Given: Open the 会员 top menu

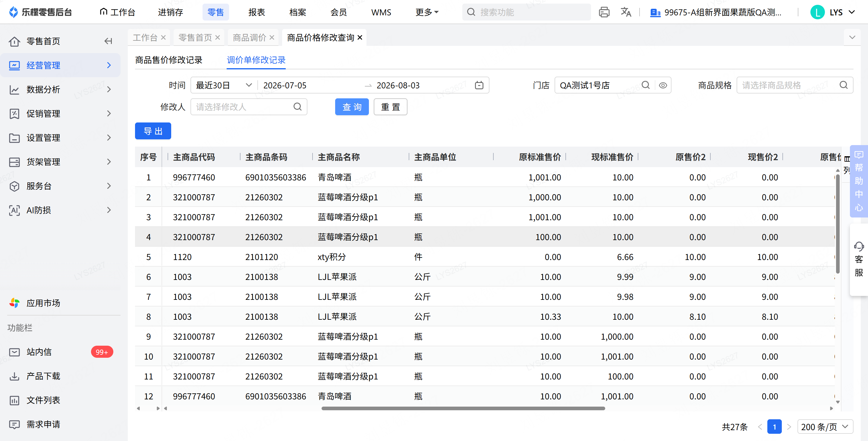Looking at the screenshot, I should [339, 12].
